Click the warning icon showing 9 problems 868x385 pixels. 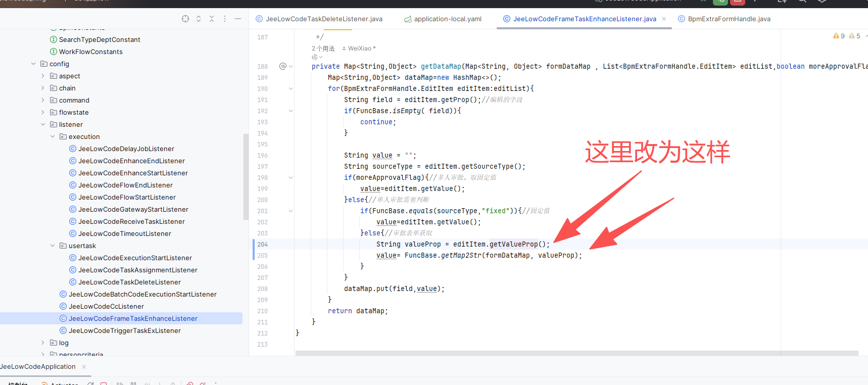(839, 36)
